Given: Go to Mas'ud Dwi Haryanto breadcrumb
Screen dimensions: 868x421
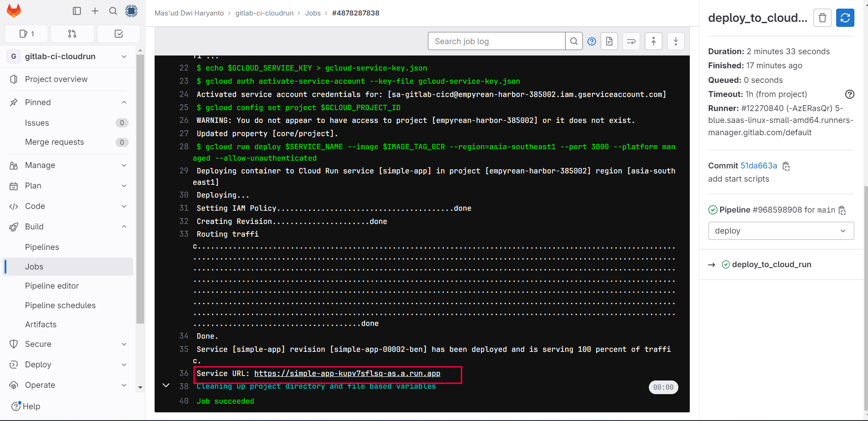Looking at the screenshot, I should (189, 13).
